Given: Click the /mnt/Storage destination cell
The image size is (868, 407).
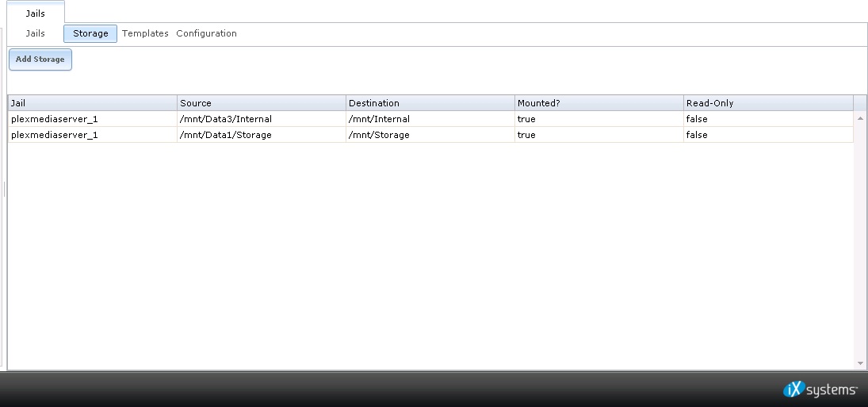Looking at the screenshot, I should coord(430,135).
